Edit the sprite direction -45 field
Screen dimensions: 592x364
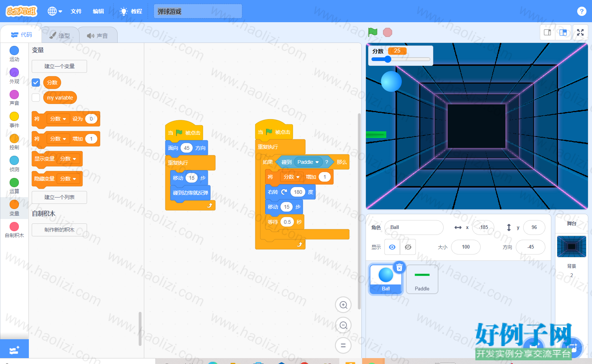point(531,247)
